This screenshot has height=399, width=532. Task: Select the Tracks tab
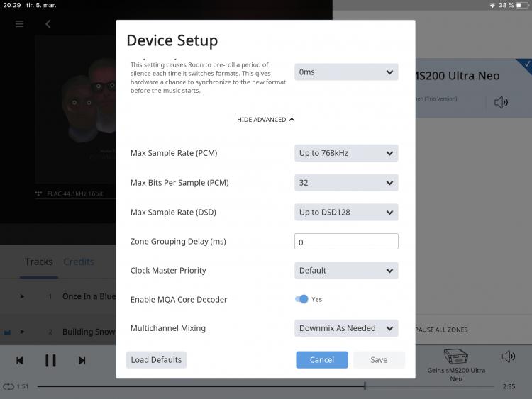click(39, 262)
